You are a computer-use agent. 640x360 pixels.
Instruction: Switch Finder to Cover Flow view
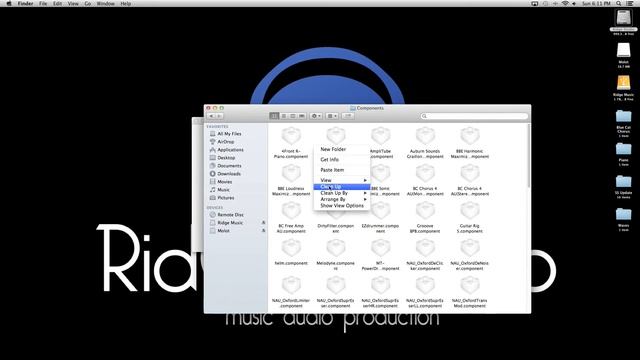pos(302,116)
